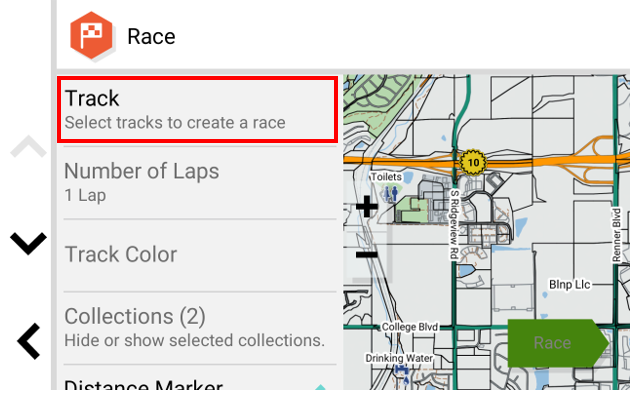Click the Renner Blvd road label
Screen dimensions: 634x395
pos(616,235)
